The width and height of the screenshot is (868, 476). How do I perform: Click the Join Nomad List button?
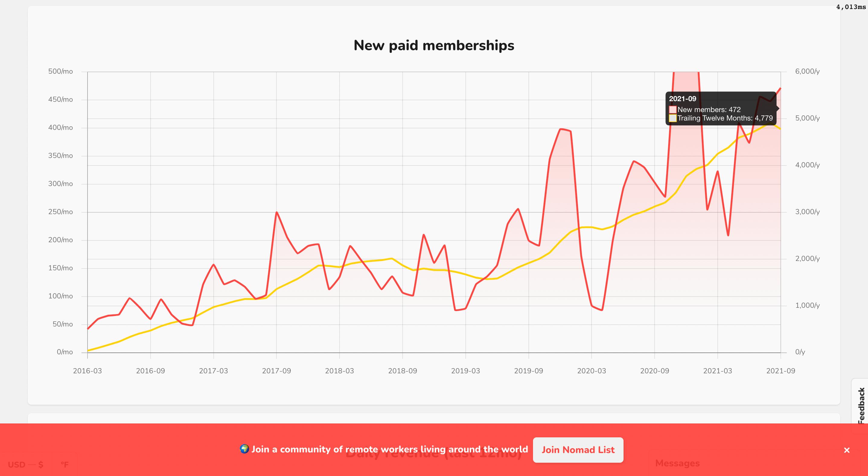coord(578,450)
